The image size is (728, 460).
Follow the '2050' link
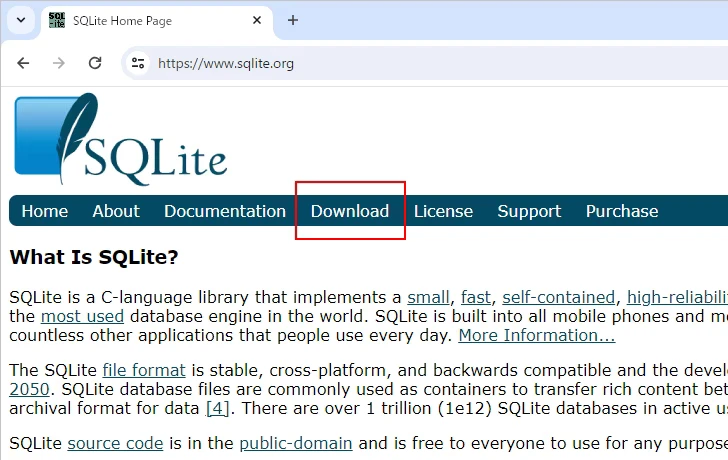[x=29, y=389]
